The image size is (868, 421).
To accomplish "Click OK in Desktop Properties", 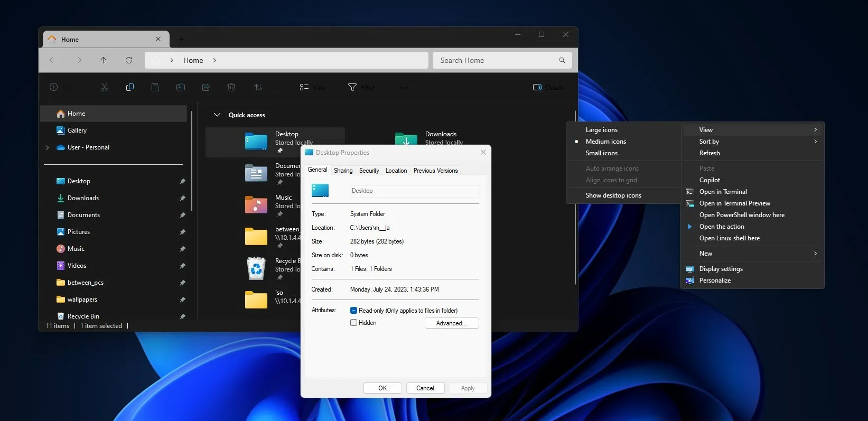I will (x=382, y=388).
